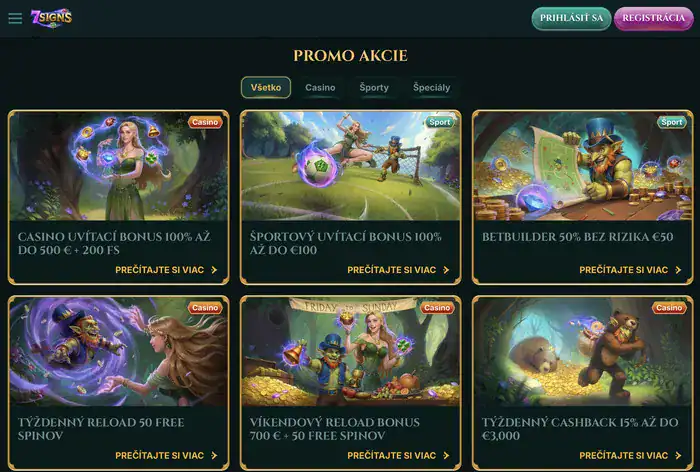Image resolution: width=700 pixels, height=472 pixels.
Task: Switch to the Športy filter tab
Action: 374,88
